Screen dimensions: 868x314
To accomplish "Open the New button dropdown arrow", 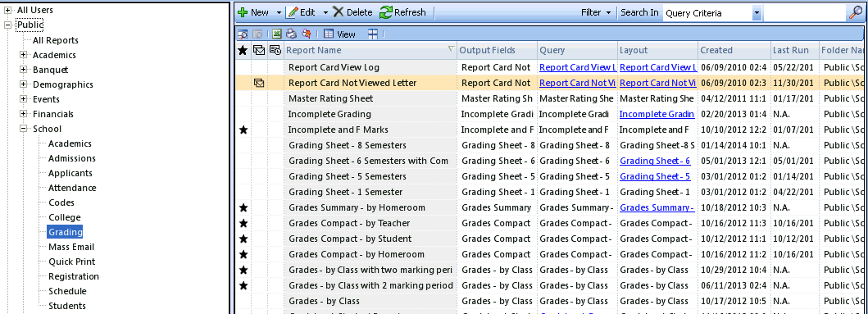I will pos(278,13).
